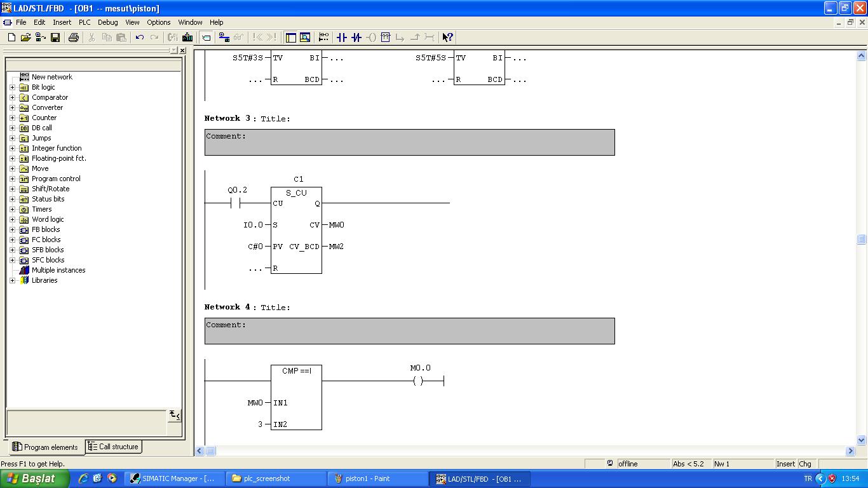This screenshot has height=488, width=868.
Task: Expand the Bit logic tree node
Action: pos(12,87)
